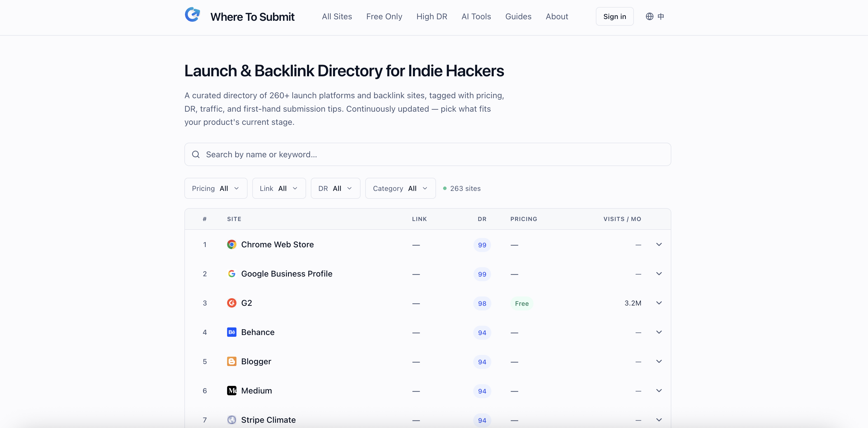
Task: Expand the Chrome Web Store row chevron
Action: point(659,244)
